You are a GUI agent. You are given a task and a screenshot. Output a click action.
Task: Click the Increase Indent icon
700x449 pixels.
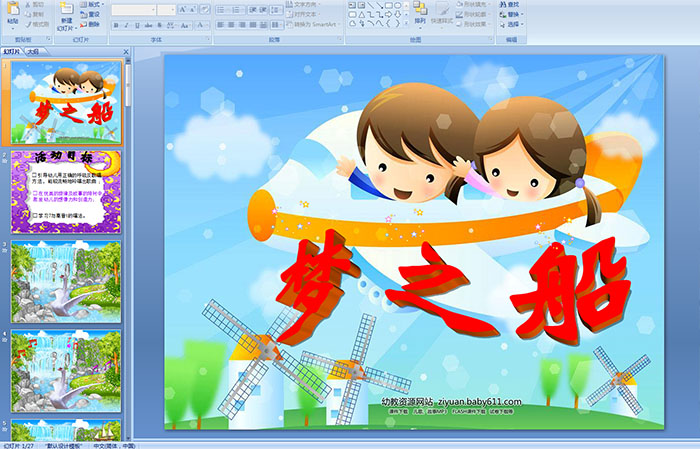coord(263,9)
